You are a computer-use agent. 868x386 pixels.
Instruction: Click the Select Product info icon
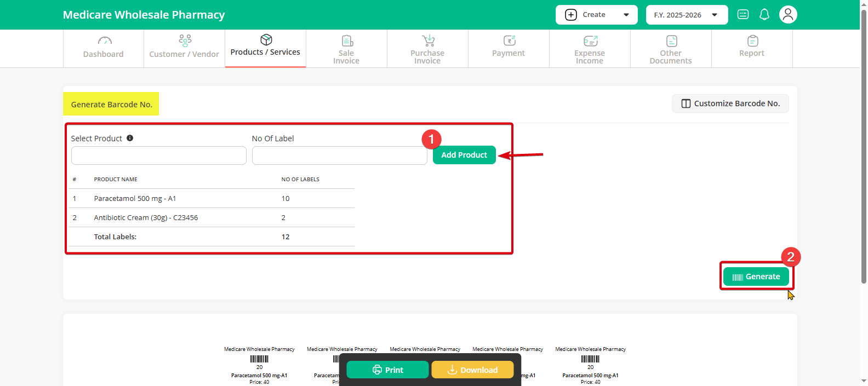(130, 138)
